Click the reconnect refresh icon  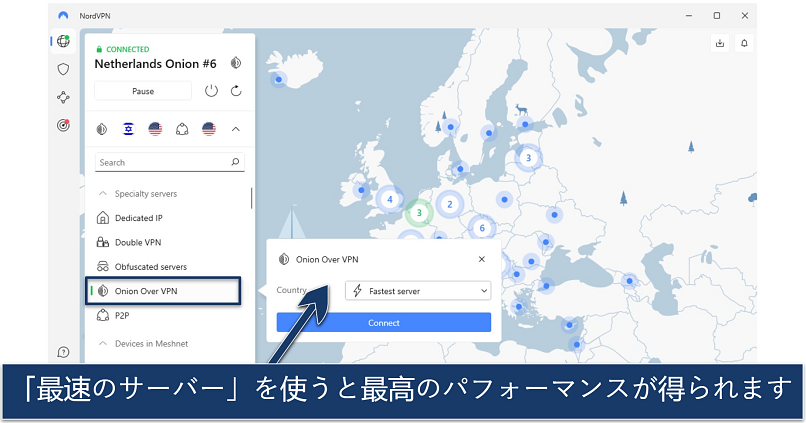[x=236, y=91]
